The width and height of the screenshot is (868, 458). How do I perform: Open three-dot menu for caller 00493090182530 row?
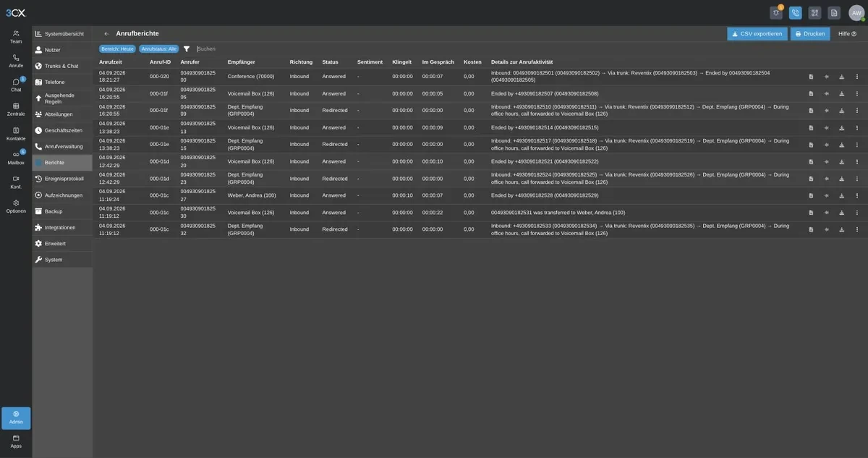click(x=857, y=213)
